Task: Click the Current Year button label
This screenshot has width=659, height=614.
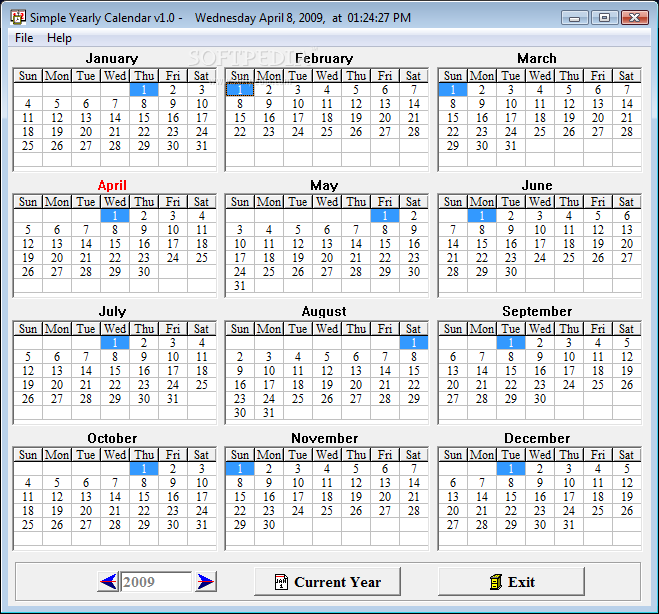Action: (x=337, y=582)
